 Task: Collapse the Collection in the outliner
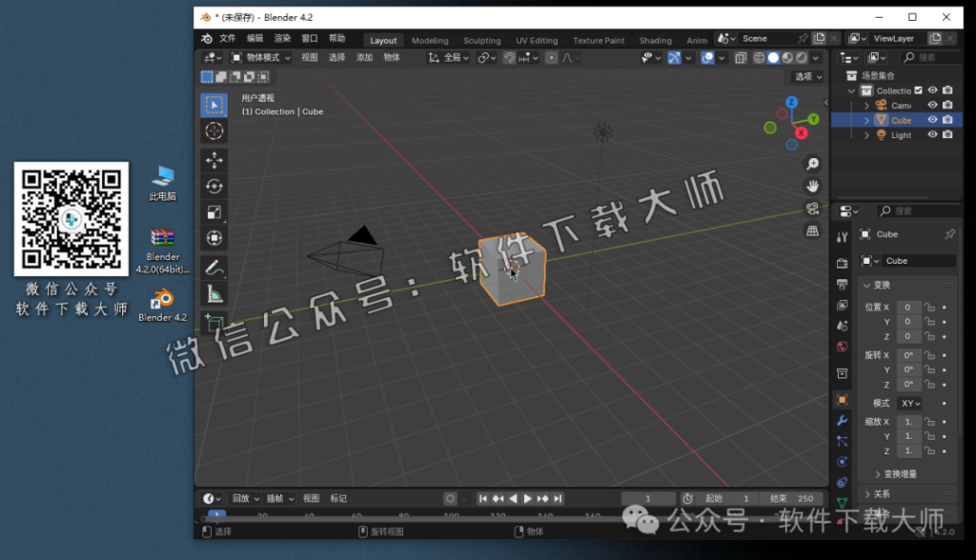point(851,90)
